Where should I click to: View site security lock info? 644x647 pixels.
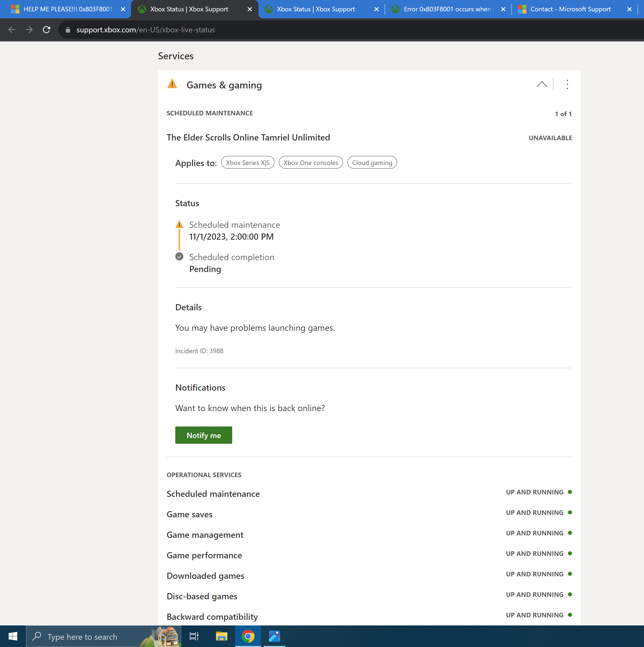[68, 30]
